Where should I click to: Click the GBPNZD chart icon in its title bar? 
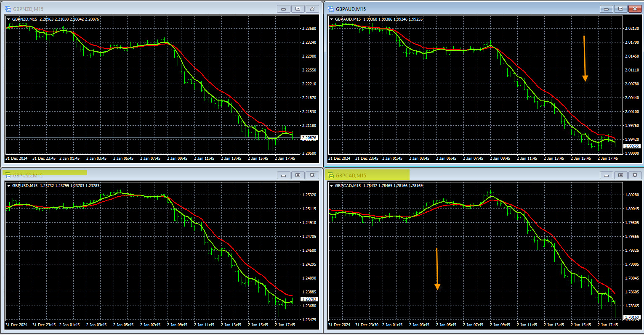(8, 8)
